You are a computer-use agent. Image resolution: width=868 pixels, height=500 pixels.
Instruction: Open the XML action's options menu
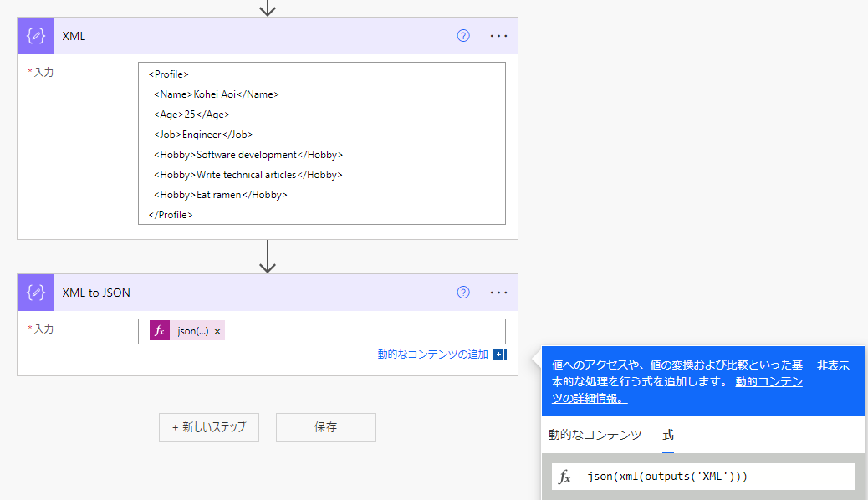[498, 35]
